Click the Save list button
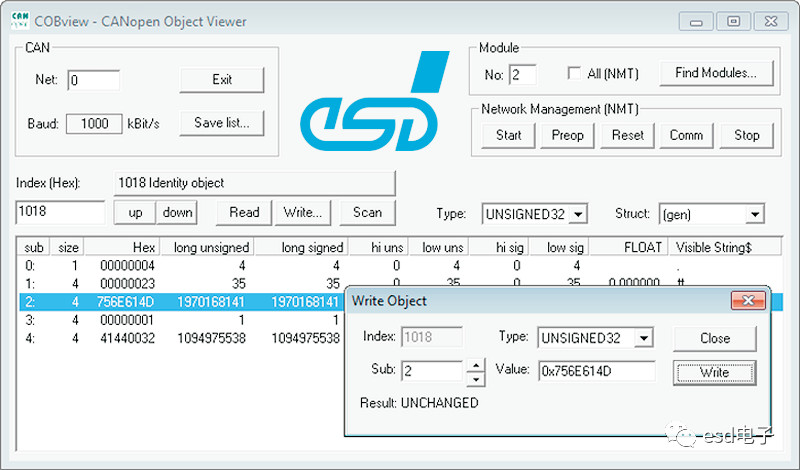This screenshot has height=470, width=800. 222,123
